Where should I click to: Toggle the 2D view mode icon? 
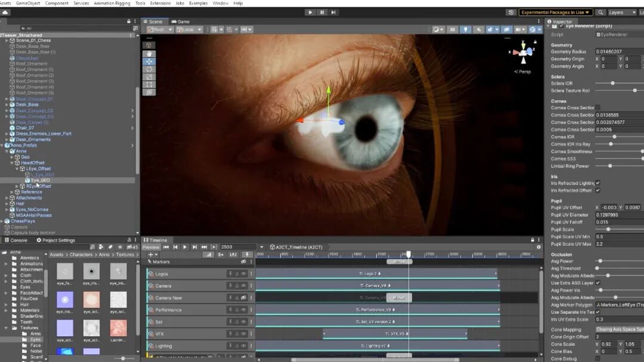[x=454, y=30]
